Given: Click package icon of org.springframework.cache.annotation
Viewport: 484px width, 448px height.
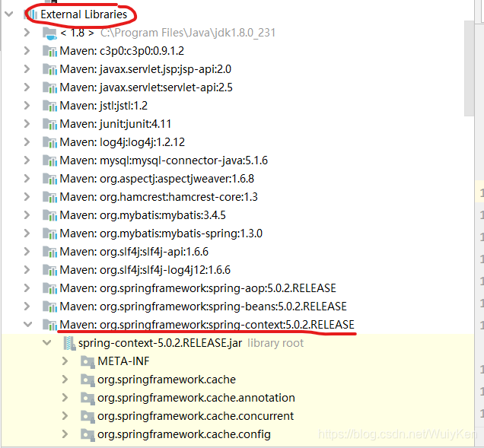Looking at the screenshot, I should click(x=88, y=398).
